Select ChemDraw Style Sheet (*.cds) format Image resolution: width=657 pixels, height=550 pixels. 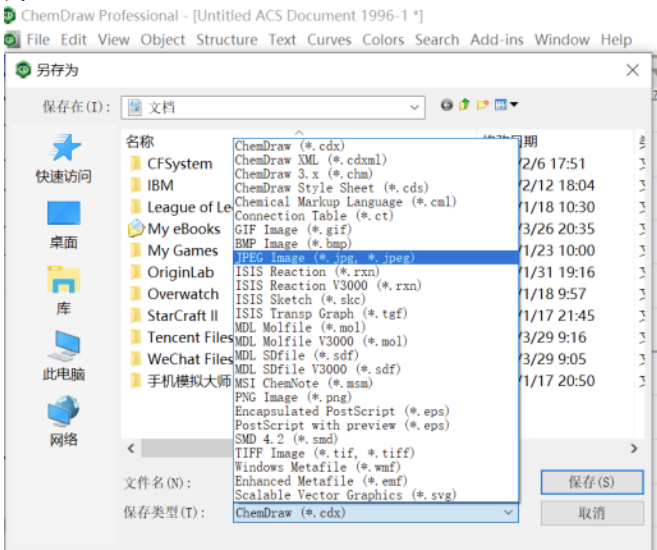point(375,188)
